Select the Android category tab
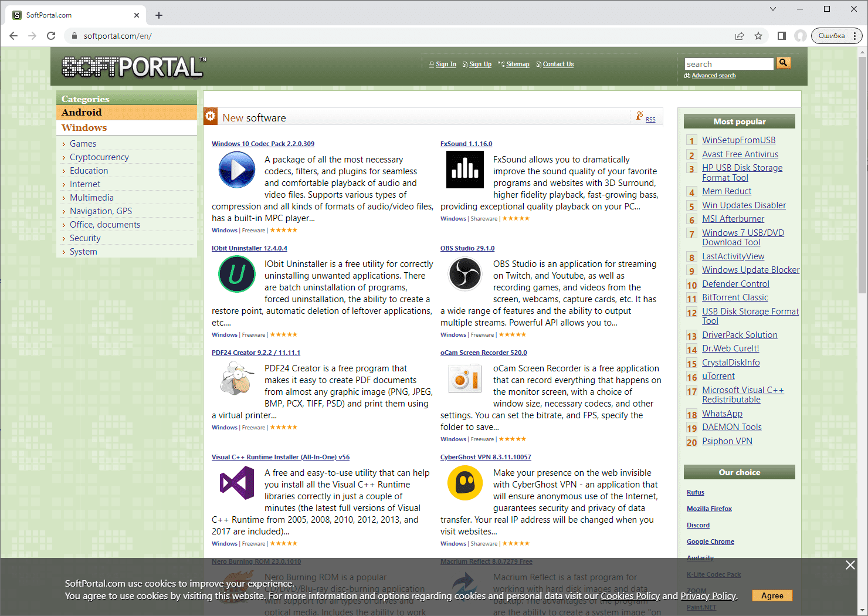 coord(127,113)
